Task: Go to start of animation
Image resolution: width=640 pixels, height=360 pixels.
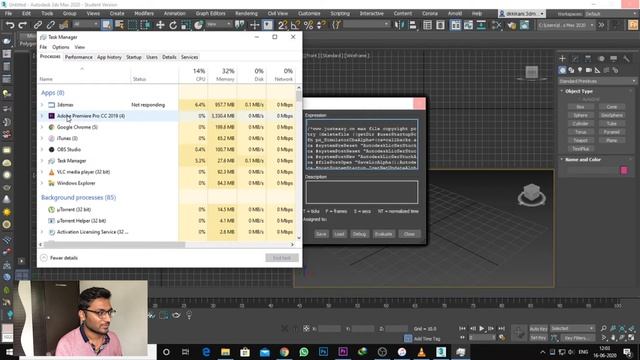Action: tap(462, 328)
